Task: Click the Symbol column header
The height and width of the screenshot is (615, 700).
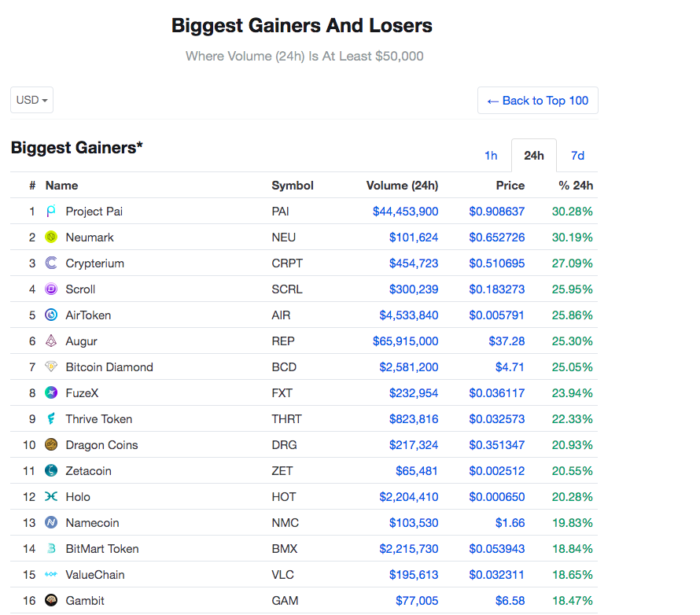Action: pyautogui.click(x=293, y=186)
